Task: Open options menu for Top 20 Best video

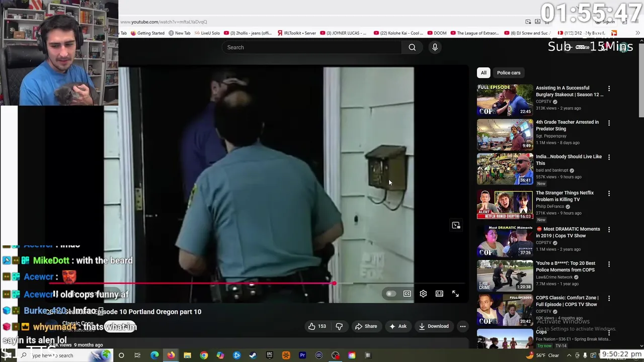Action: (x=609, y=263)
